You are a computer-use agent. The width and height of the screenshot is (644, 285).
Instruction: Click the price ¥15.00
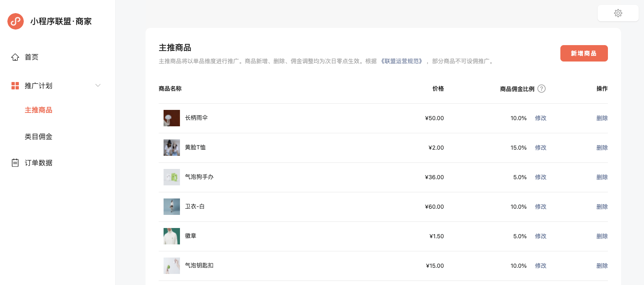point(435,266)
